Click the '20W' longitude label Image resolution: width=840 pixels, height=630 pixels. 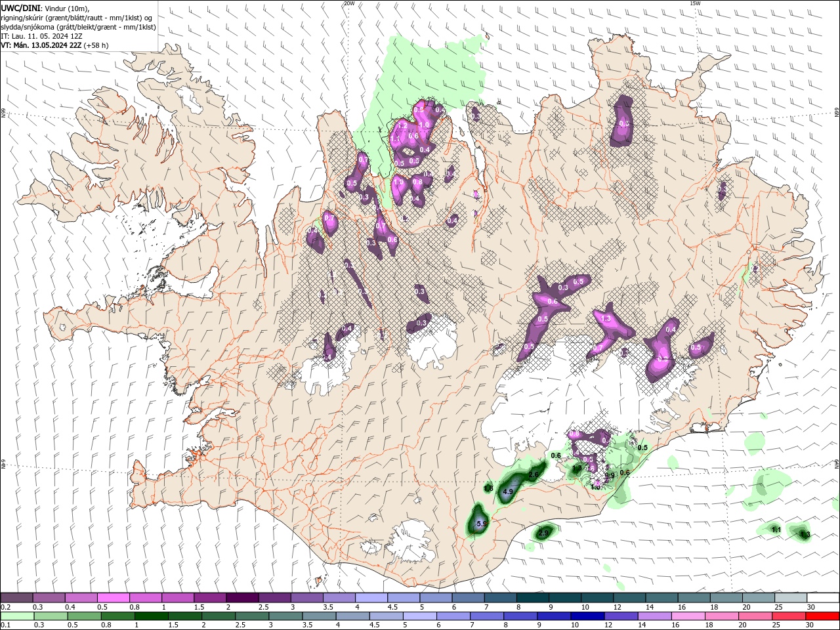click(349, 3)
